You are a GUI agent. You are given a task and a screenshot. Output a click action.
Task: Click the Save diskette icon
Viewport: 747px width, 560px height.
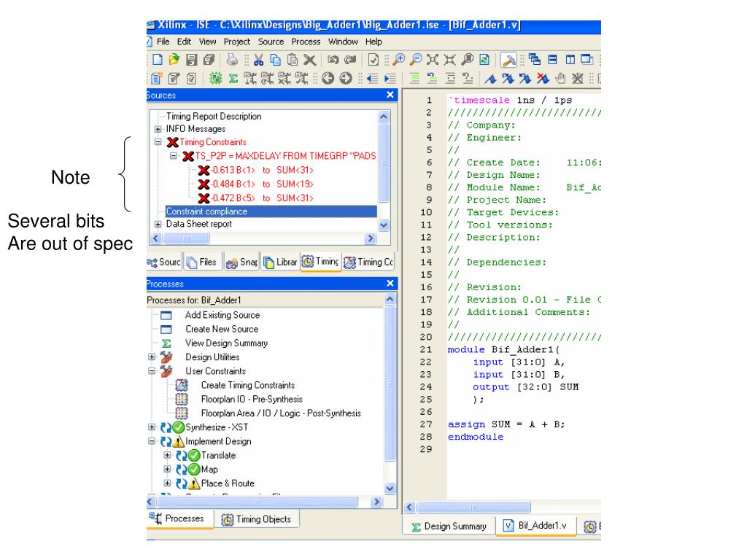[192, 60]
